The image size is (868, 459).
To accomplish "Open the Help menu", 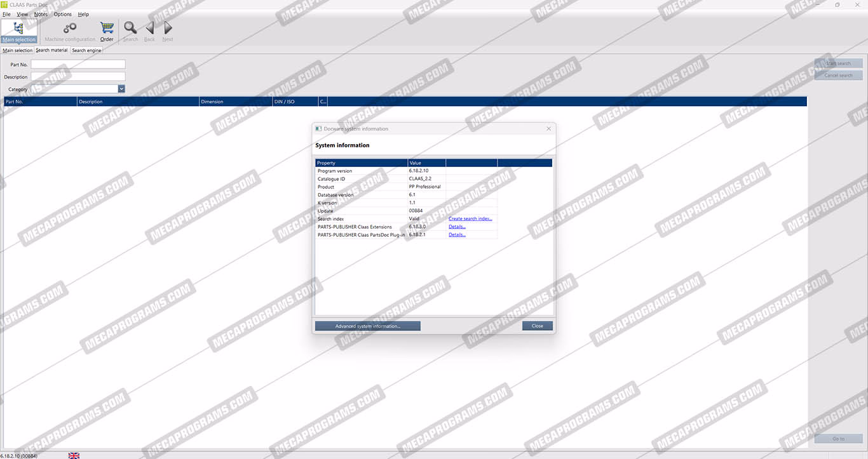I will tap(83, 14).
